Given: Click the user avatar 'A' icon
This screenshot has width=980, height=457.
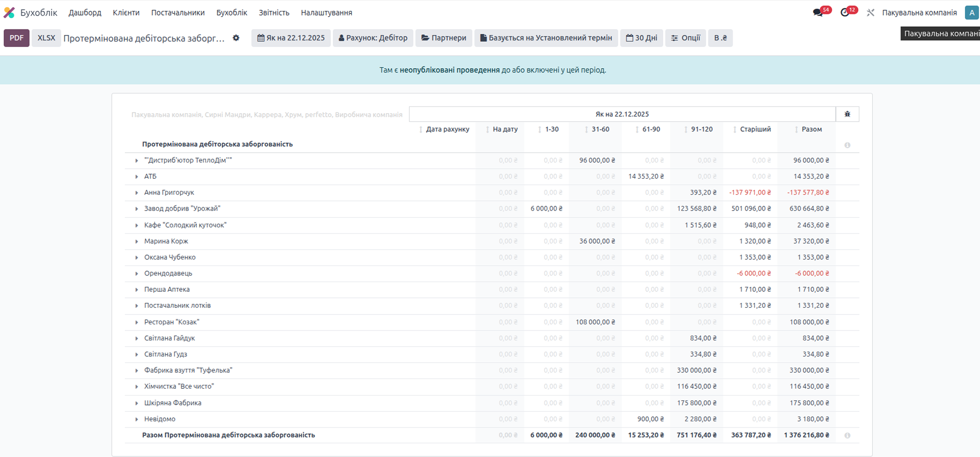Looking at the screenshot, I should point(971,12).
